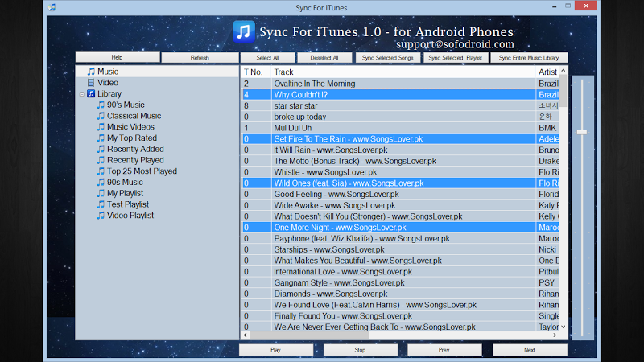Image resolution: width=644 pixels, height=362 pixels.
Task: Select Test Playlist label
Action: [128, 204]
